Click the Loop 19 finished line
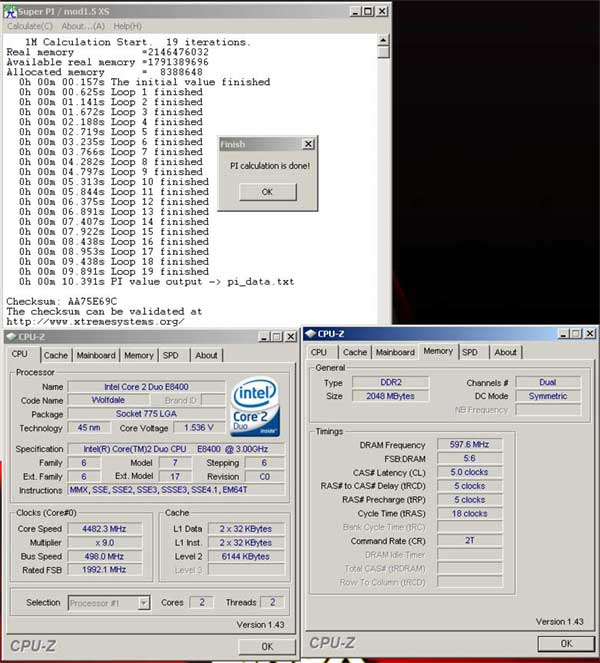 point(114,272)
